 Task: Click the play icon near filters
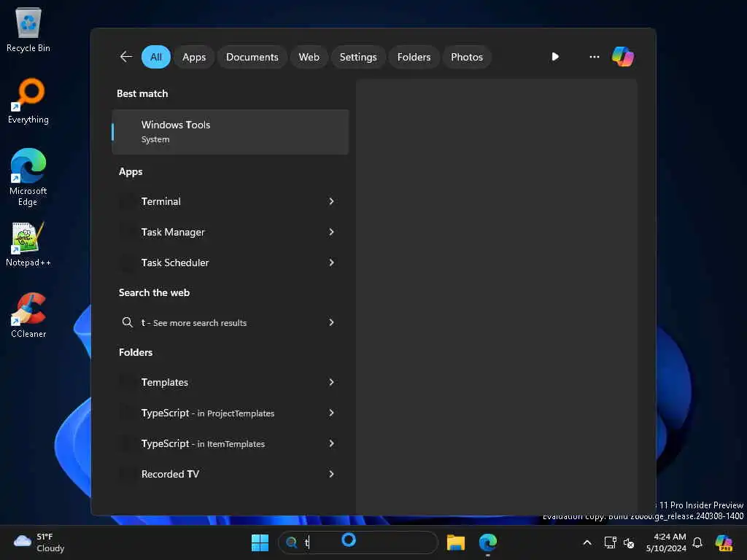[555, 57]
